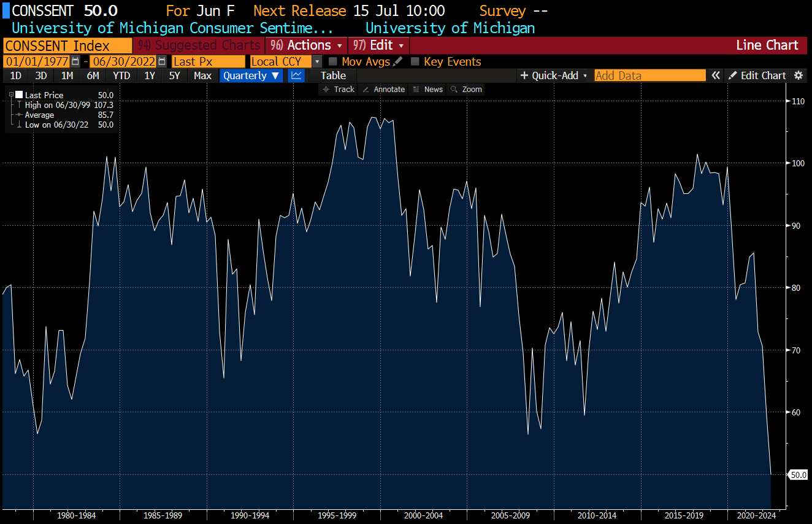Click the Track crosshair icon
This screenshot has width=812, height=524.
tap(325, 89)
